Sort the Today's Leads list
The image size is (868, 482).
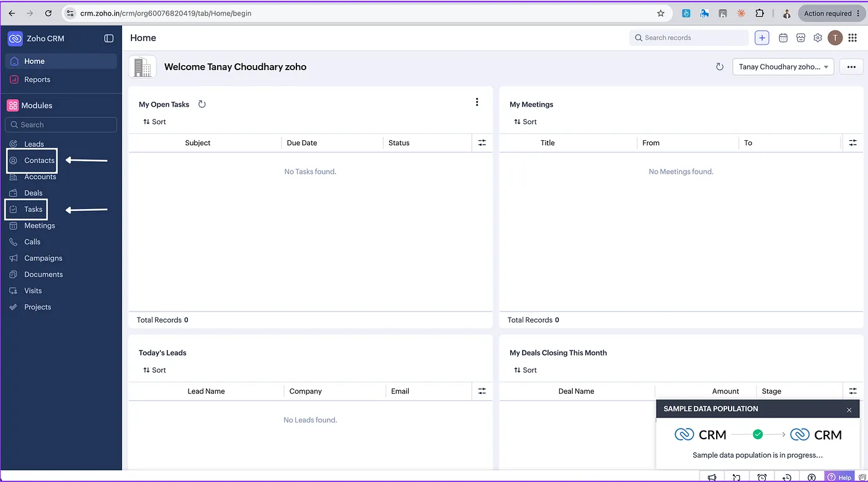pyautogui.click(x=154, y=370)
